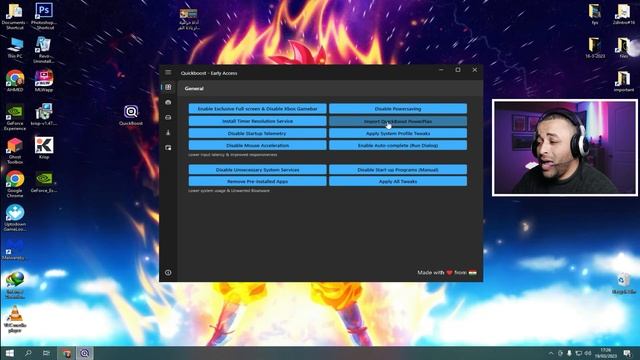The height and width of the screenshot is (360, 640).
Task: Open the Quickboost hamburger menu
Action: coord(168,72)
